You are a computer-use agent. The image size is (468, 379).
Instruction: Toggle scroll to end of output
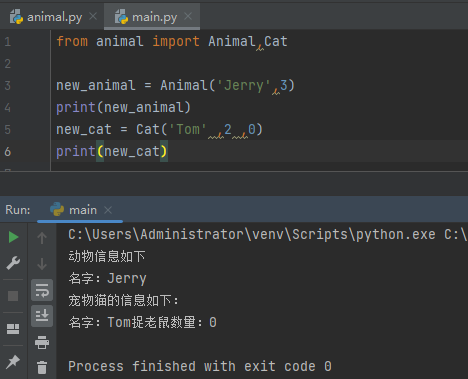pyautogui.click(x=42, y=316)
